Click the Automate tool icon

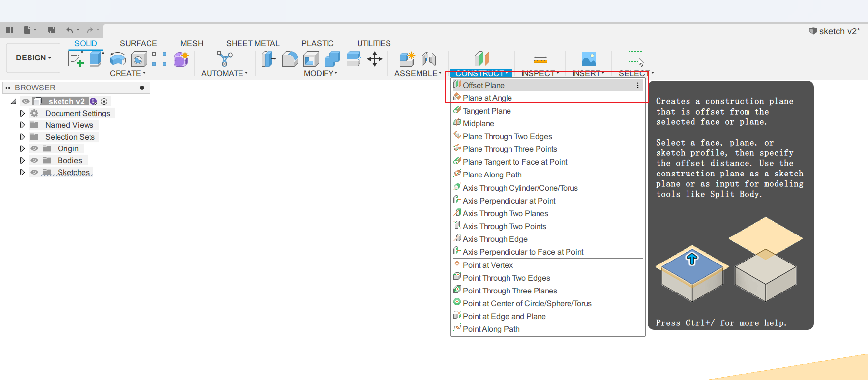click(225, 59)
